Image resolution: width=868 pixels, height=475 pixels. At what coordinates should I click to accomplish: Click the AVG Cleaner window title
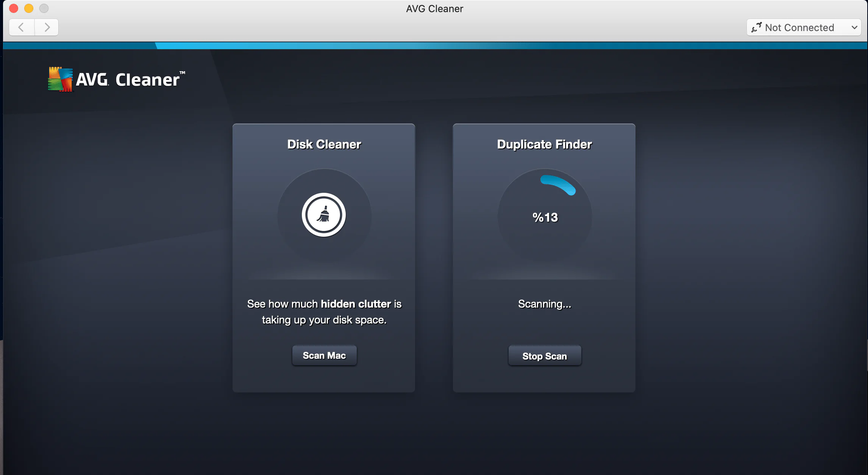(434, 9)
